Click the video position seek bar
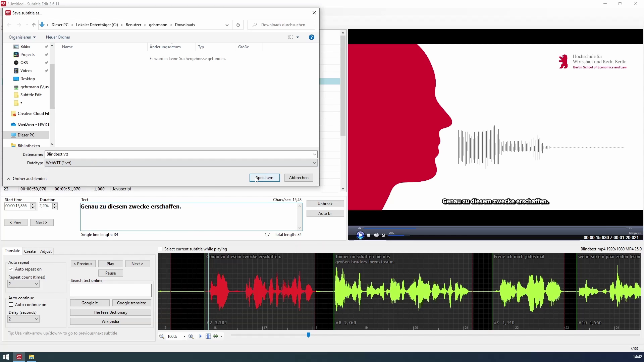The width and height of the screenshot is (644, 362). (495, 228)
